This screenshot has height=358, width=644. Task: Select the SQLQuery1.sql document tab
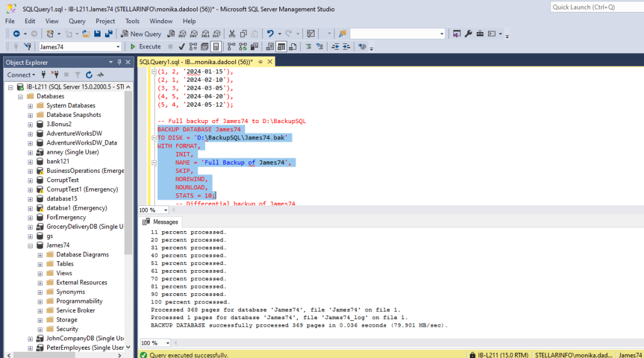[196, 62]
